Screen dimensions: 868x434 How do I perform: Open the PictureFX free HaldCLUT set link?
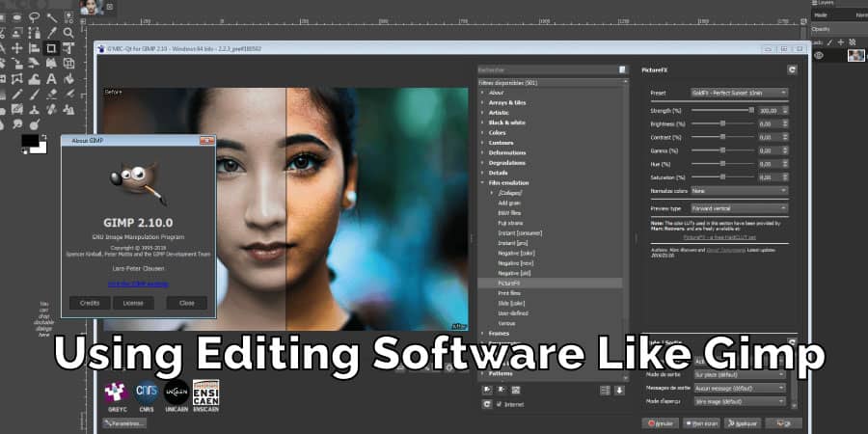click(x=719, y=237)
